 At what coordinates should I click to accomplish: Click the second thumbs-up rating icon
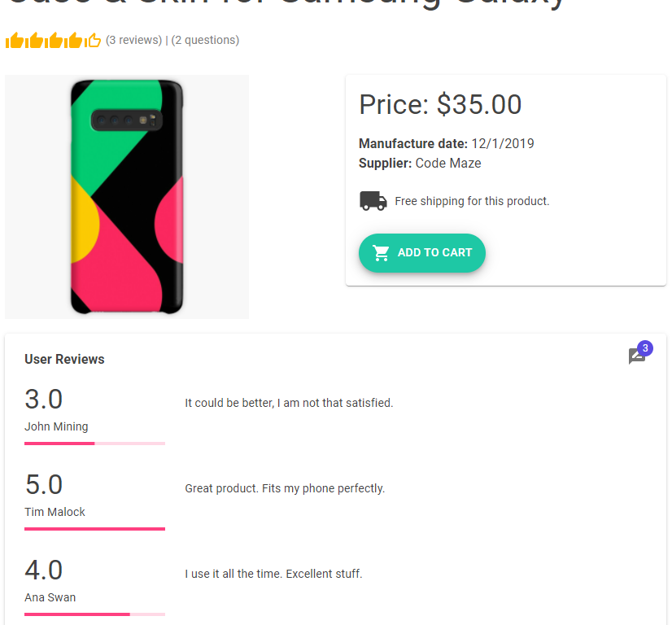[34, 41]
